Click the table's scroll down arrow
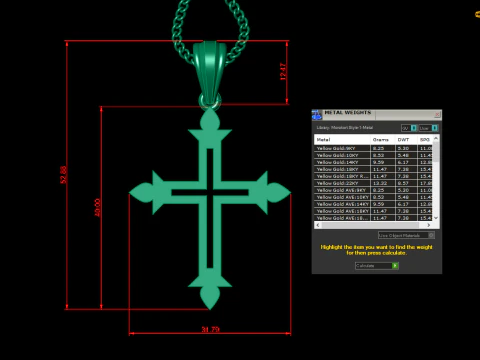This screenshot has height=360, width=480. coord(436,218)
